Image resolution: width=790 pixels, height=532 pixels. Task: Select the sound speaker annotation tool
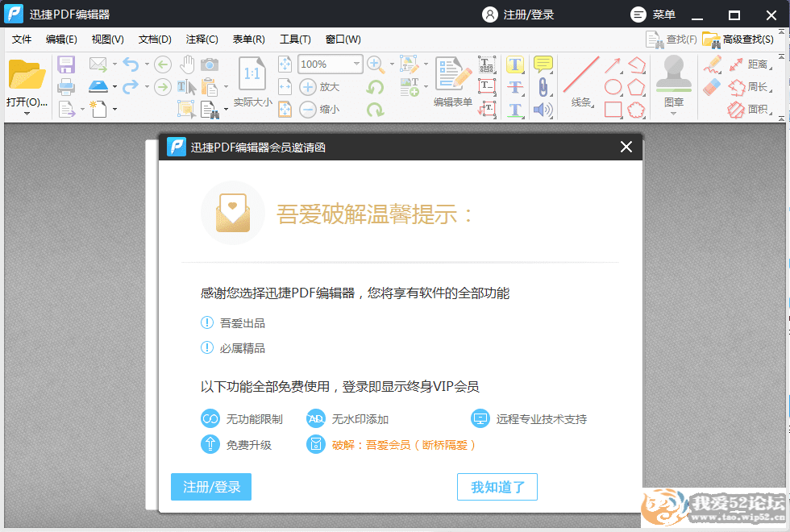(543, 110)
